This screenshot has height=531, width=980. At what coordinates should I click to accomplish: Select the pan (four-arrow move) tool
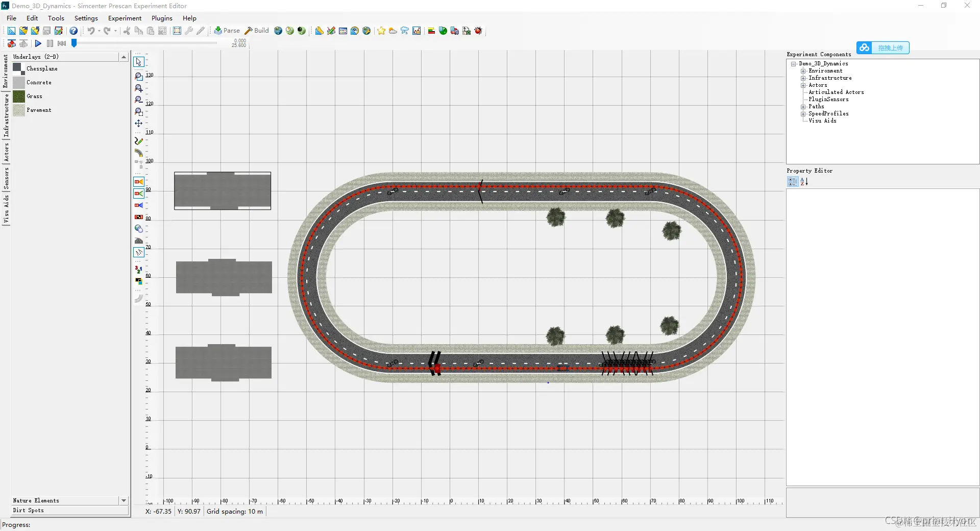click(139, 124)
